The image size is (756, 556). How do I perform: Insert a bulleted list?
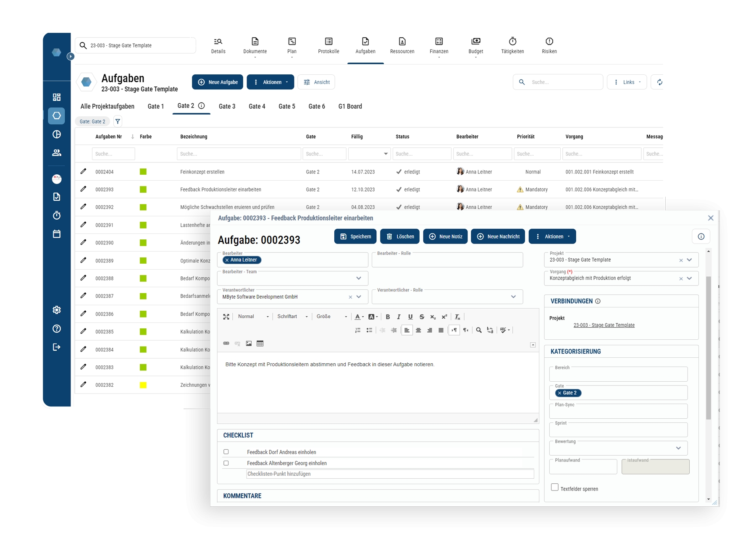369,330
